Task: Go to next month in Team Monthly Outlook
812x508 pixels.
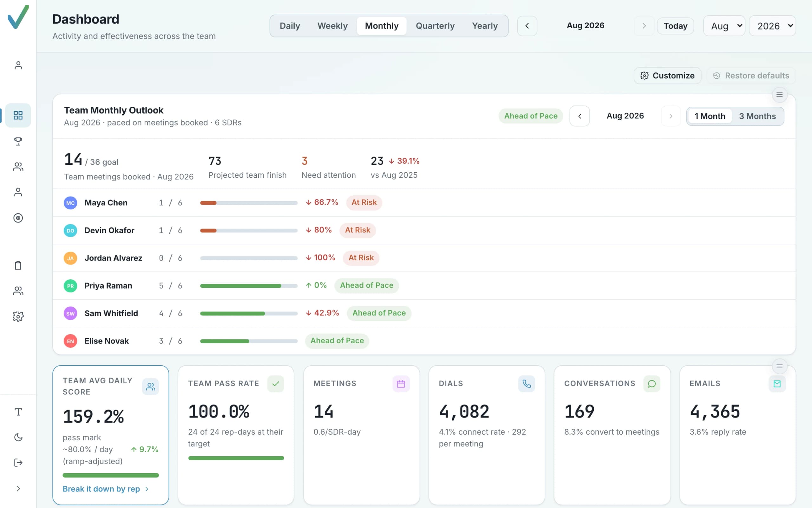Action: click(671, 116)
